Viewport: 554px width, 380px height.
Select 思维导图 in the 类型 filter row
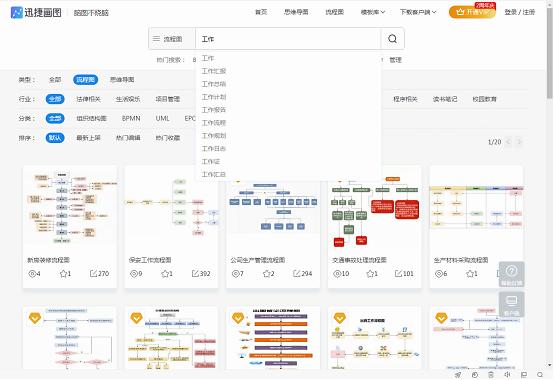coord(122,79)
